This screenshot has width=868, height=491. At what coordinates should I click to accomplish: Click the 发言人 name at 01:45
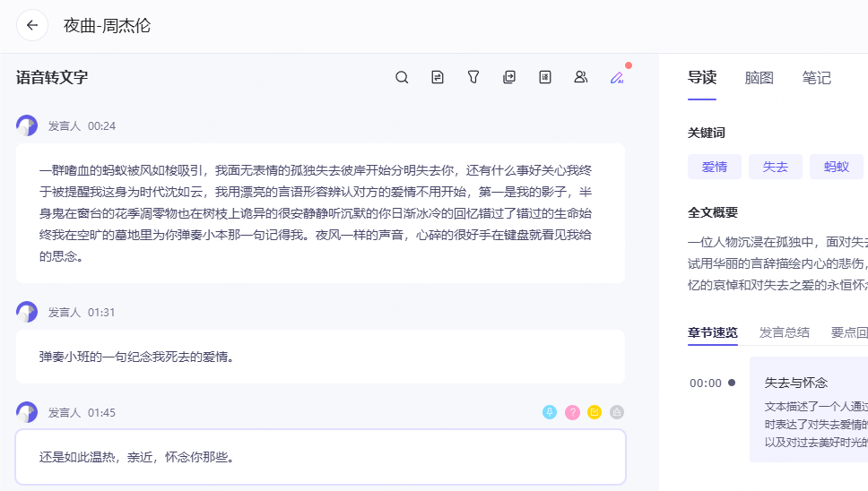point(65,412)
